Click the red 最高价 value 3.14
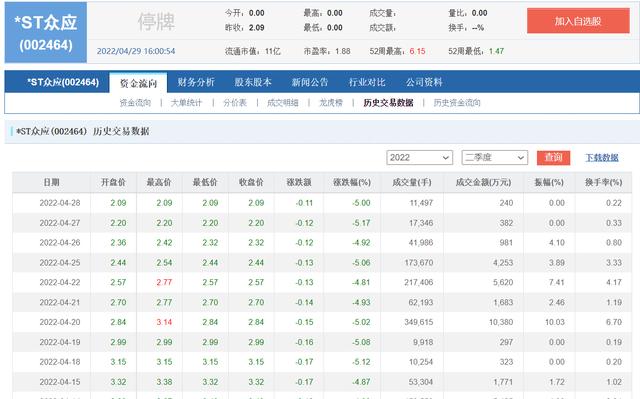 click(x=164, y=322)
